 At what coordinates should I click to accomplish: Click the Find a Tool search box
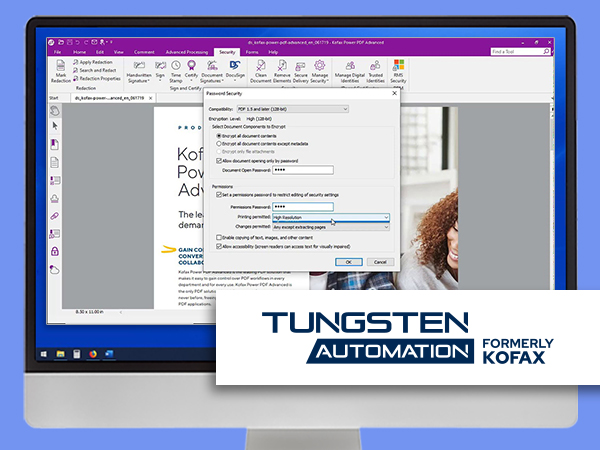(520, 51)
